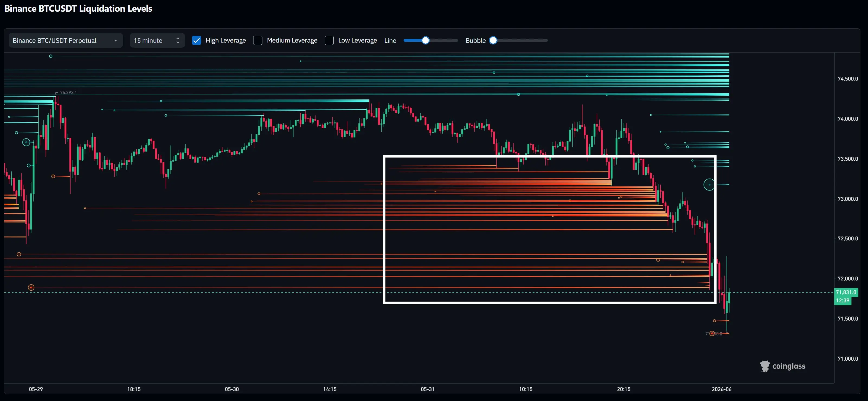Click the 71,500.0 price axis label

click(848, 319)
